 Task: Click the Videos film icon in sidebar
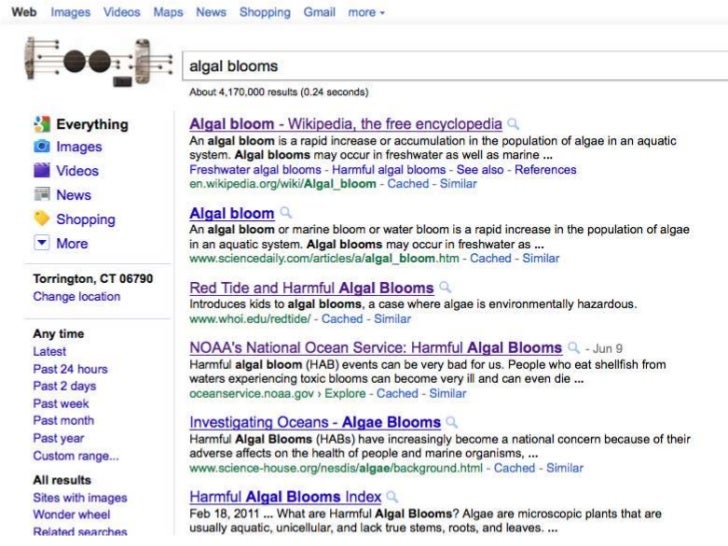pos(42,170)
